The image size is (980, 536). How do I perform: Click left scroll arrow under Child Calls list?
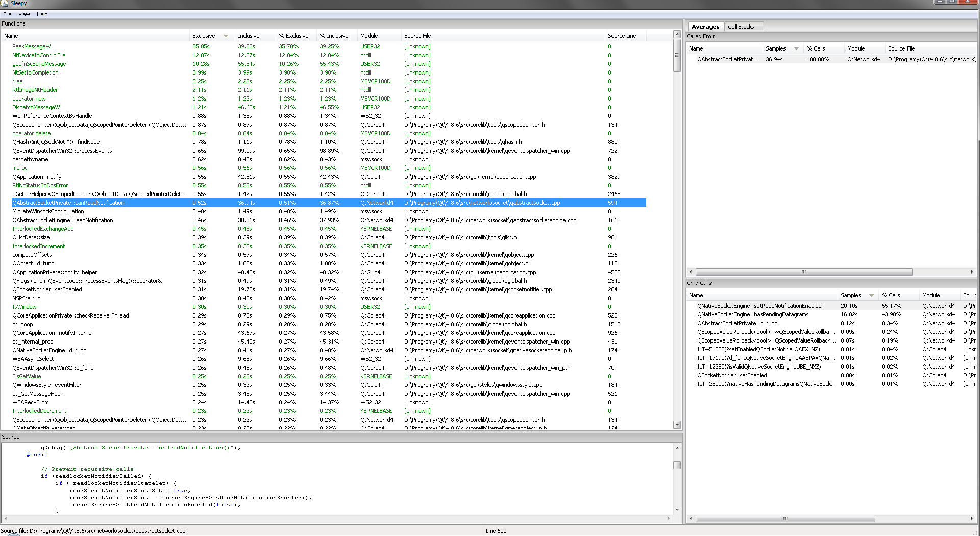point(691,518)
